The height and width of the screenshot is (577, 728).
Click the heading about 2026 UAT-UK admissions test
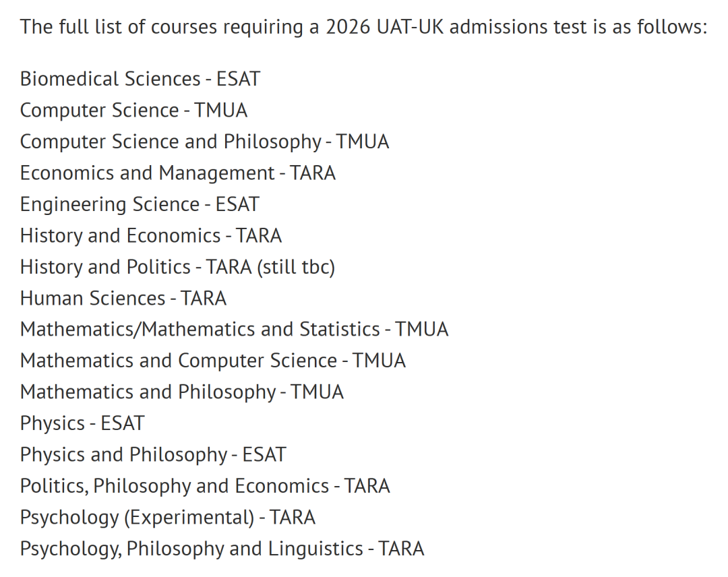coord(363,27)
